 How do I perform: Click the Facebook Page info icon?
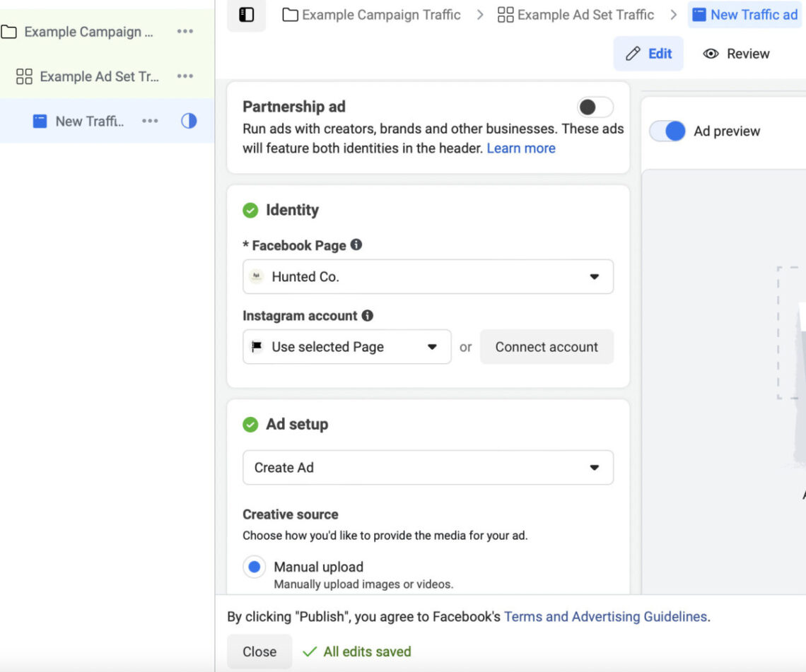coord(357,245)
